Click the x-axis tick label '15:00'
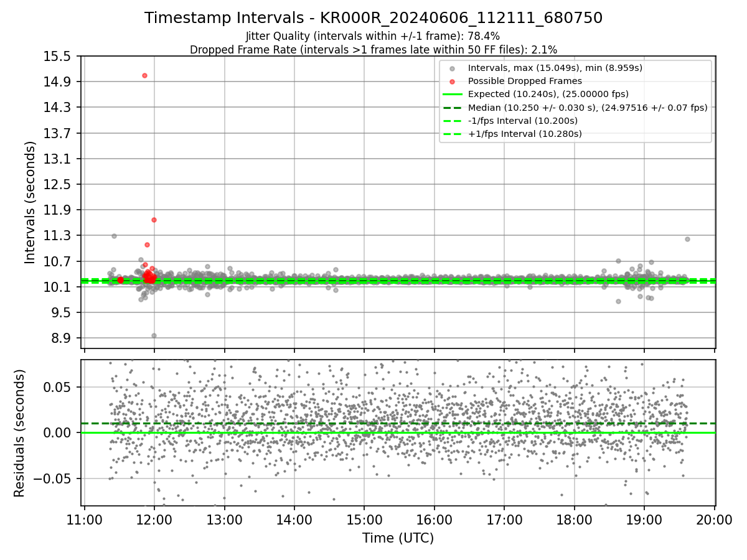This screenshot has width=747, height=560. (364, 520)
